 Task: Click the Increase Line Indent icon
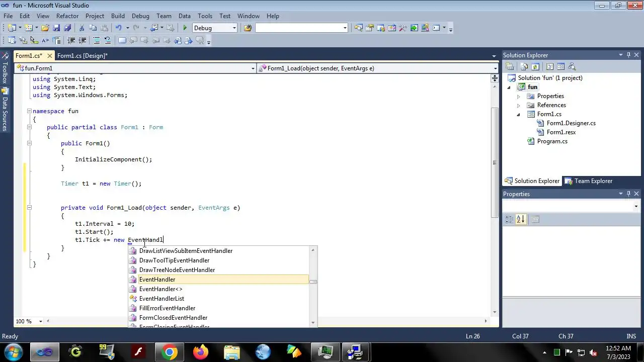click(x=82, y=40)
